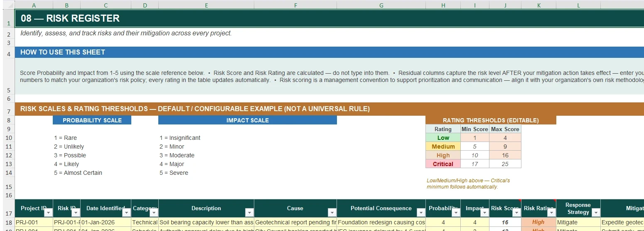Select column L header

click(578, 5)
